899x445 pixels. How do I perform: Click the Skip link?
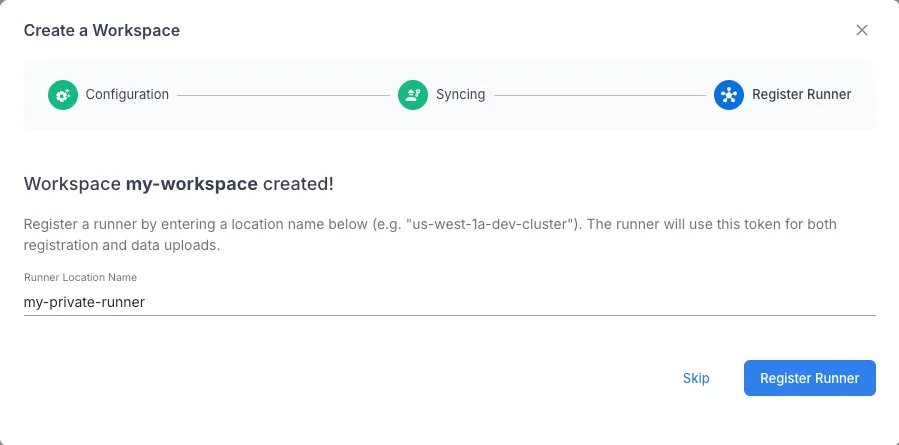pyautogui.click(x=696, y=378)
